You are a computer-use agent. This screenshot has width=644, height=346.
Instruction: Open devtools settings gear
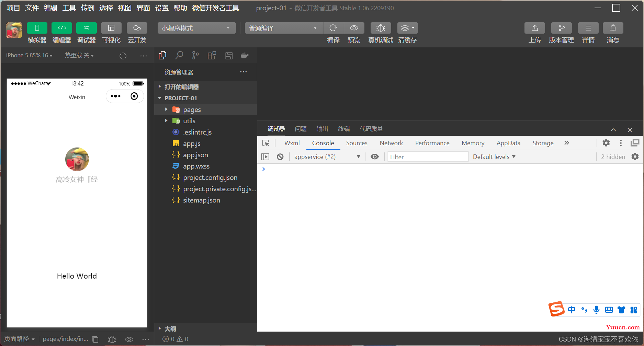(x=606, y=143)
